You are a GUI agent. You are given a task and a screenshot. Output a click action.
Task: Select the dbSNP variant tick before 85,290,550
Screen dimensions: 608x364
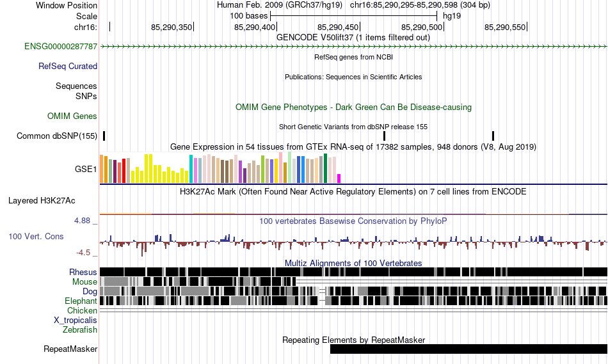493,136
